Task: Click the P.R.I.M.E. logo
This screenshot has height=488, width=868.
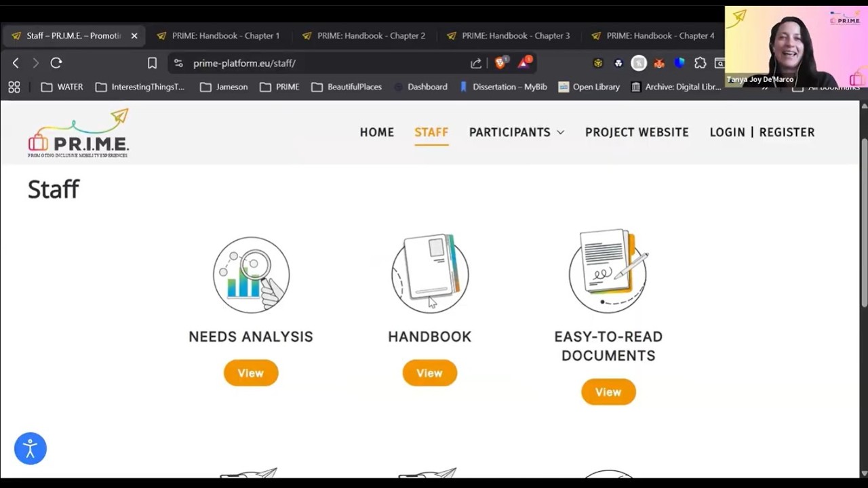Action: tap(78, 133)
